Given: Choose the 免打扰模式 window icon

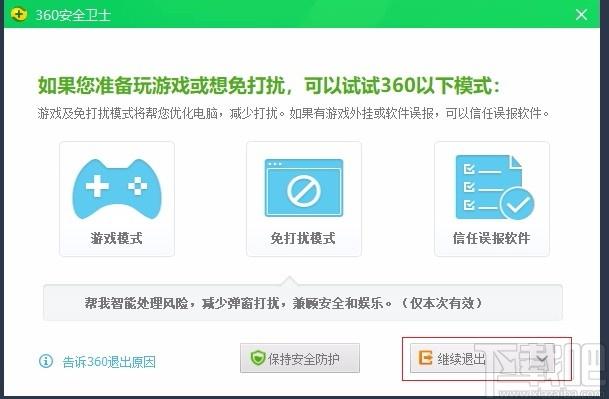Looking at the screenshot, I should [304, 188].
